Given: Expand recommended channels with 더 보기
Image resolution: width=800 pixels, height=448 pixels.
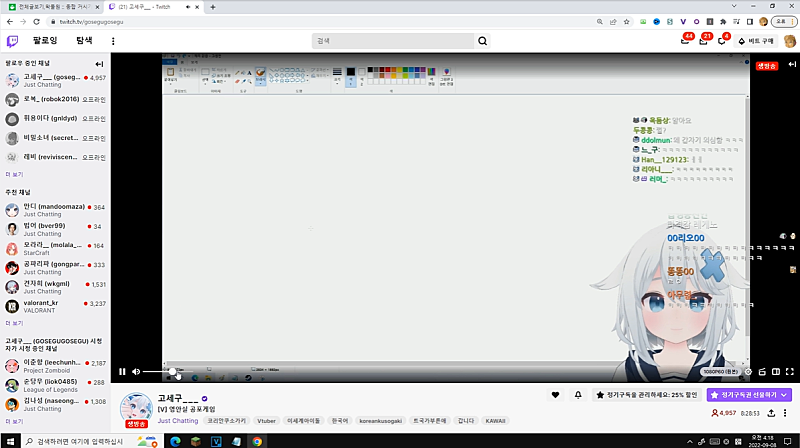Looking at the screenshot, I should point(14,323).
